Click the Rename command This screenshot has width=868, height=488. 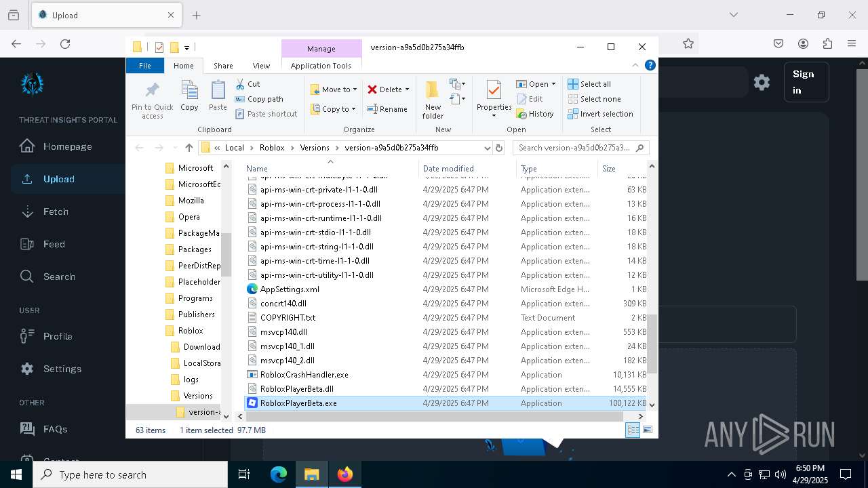coord(387,109)
